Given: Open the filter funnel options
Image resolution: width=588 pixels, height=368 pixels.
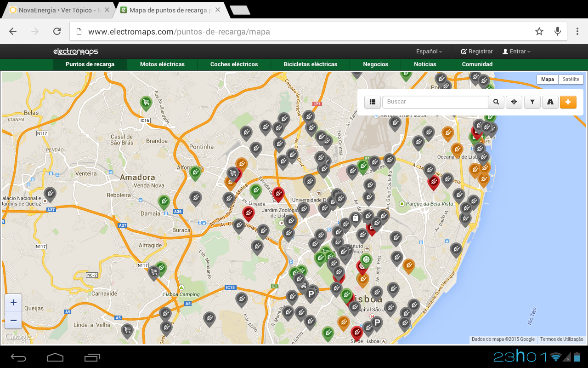Looking at the screenshot, I should 532,102.
